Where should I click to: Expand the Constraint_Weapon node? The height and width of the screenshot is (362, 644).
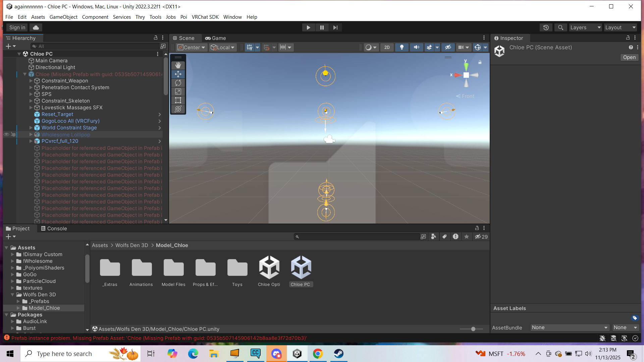coord(31,81)
